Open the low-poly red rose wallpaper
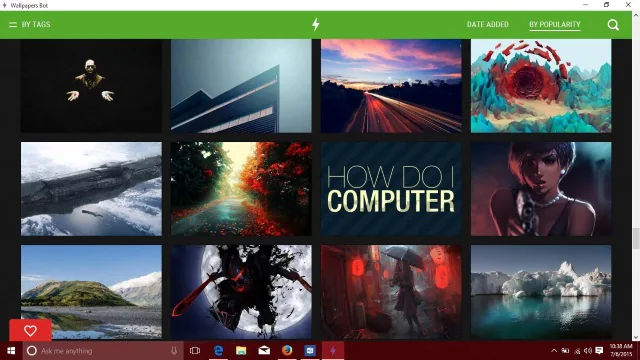Screen dimensions: 640x360 [541, 86]
